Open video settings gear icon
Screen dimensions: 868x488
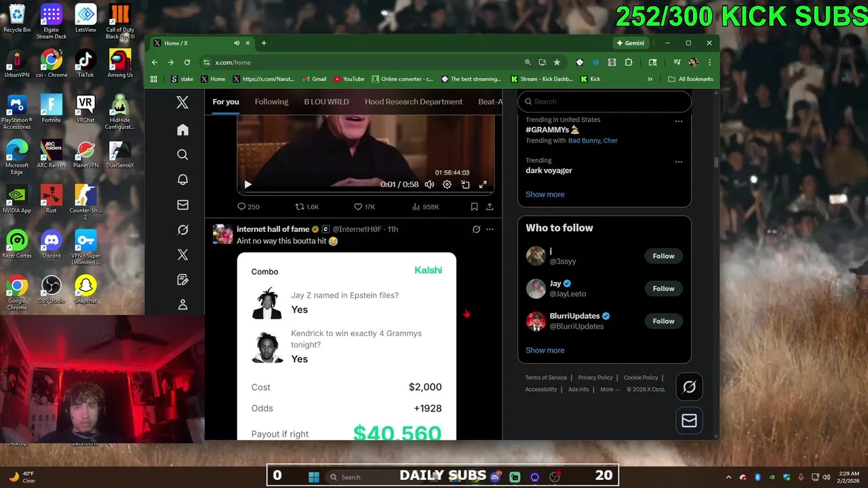447,184
